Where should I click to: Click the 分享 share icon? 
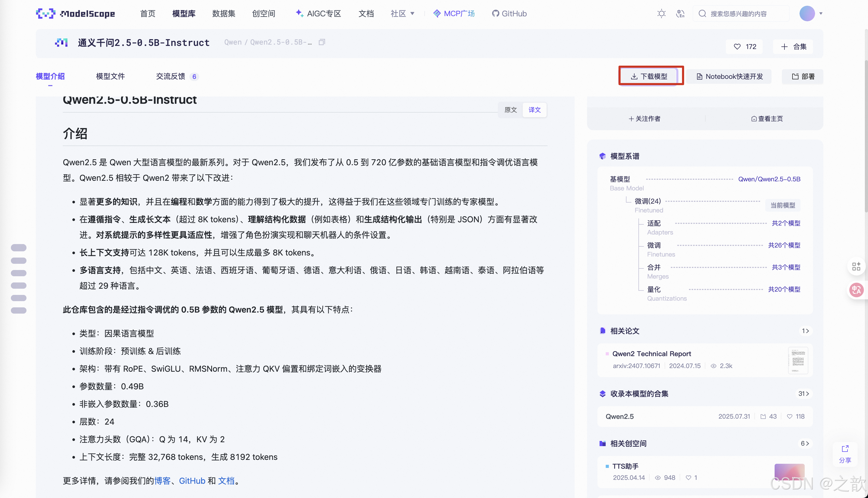tap(845, 454)
